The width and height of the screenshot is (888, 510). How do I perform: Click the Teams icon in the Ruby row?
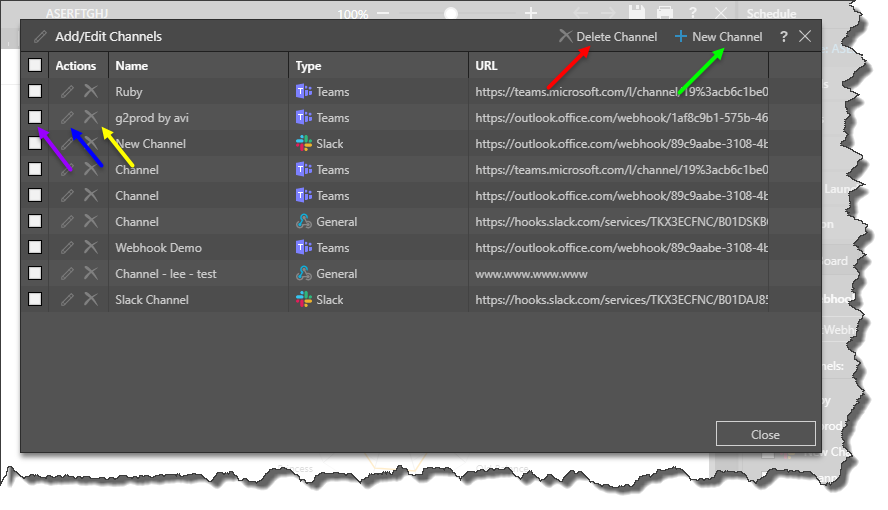[304, 91]
